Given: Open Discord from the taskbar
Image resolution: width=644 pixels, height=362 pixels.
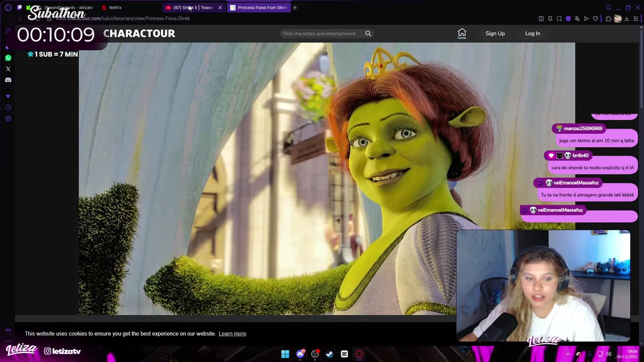Looking at the screenshot, I should point(300,354).
